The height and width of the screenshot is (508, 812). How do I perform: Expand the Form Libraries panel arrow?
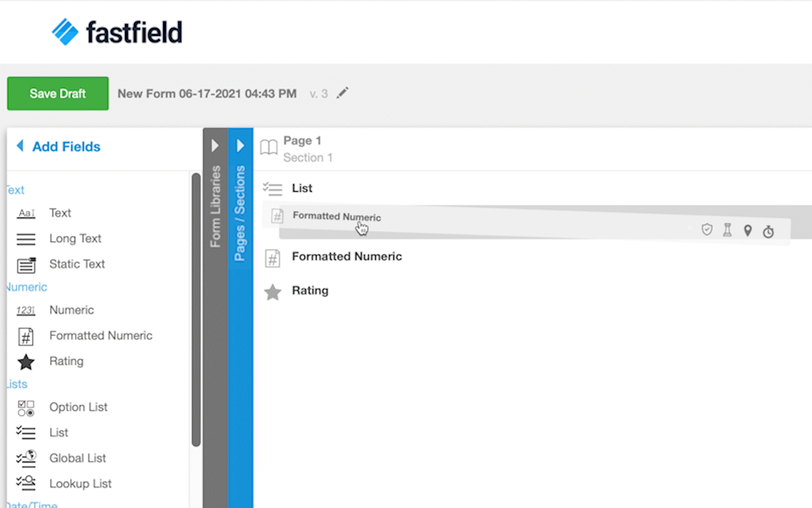pyautogui.click(x=215, y=146)
